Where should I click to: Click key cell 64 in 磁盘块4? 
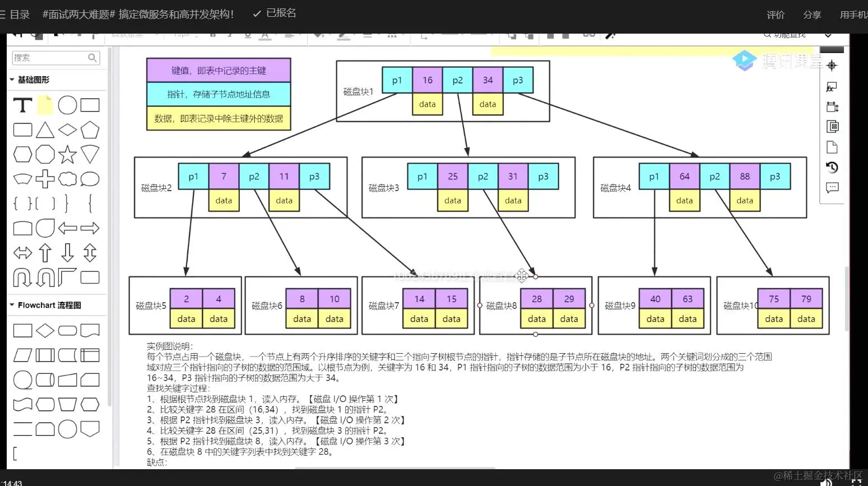[x=685, y=177]
